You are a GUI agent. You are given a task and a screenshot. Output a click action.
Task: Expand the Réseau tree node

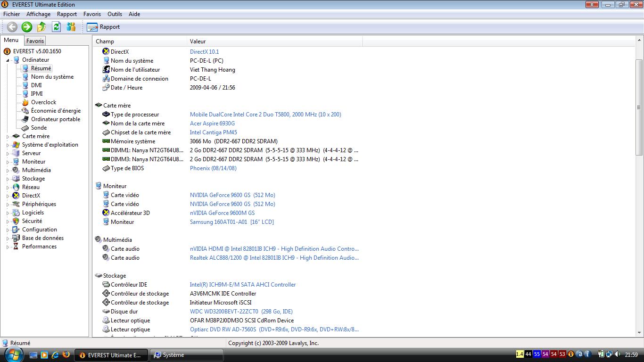pos(8,188)
